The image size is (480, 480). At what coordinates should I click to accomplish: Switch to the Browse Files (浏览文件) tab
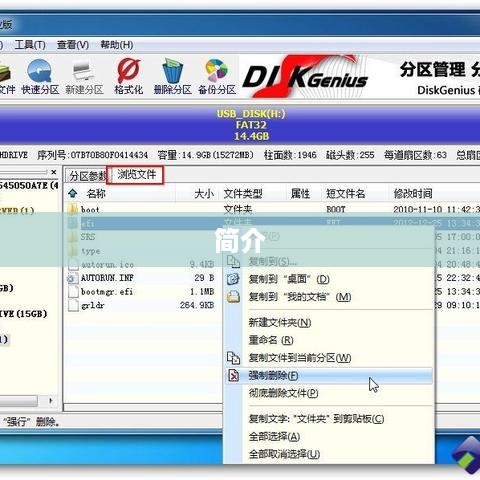136,175
